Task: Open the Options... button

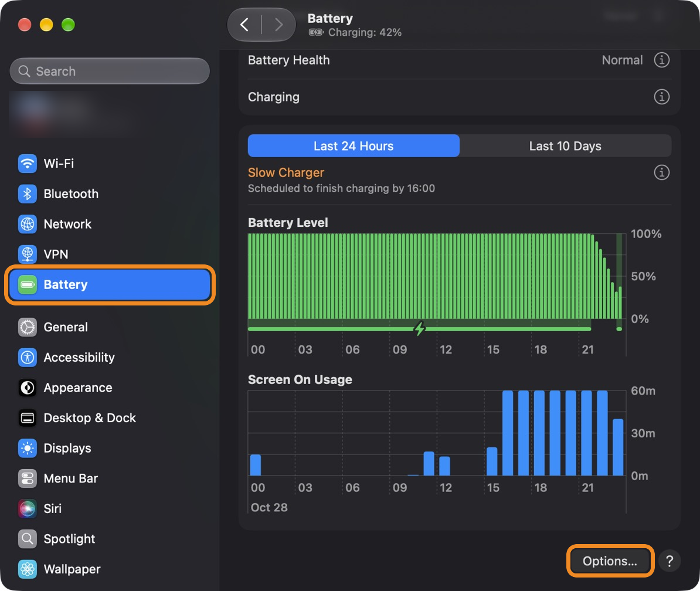Action: coord(610,561)
